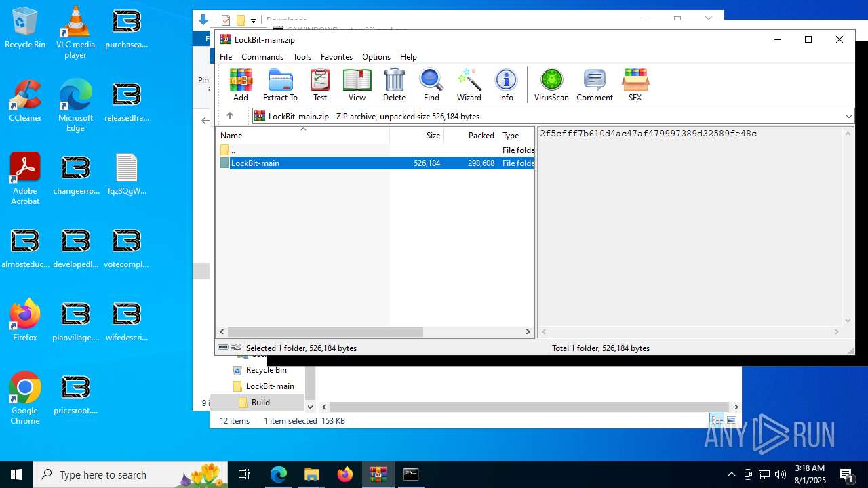Open Recycle Bin desktop icon
This screenshot has height=488, width=868.
point(25,28)
